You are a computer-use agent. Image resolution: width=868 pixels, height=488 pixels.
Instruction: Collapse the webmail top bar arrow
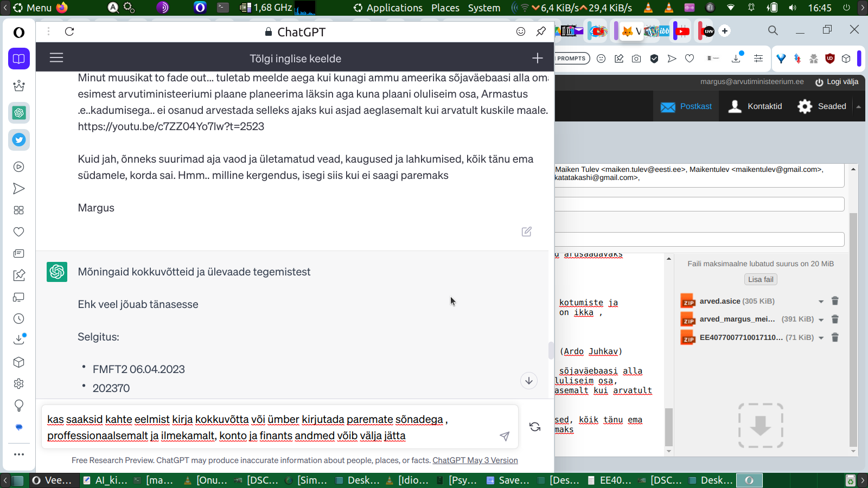[x=859, y=107]
